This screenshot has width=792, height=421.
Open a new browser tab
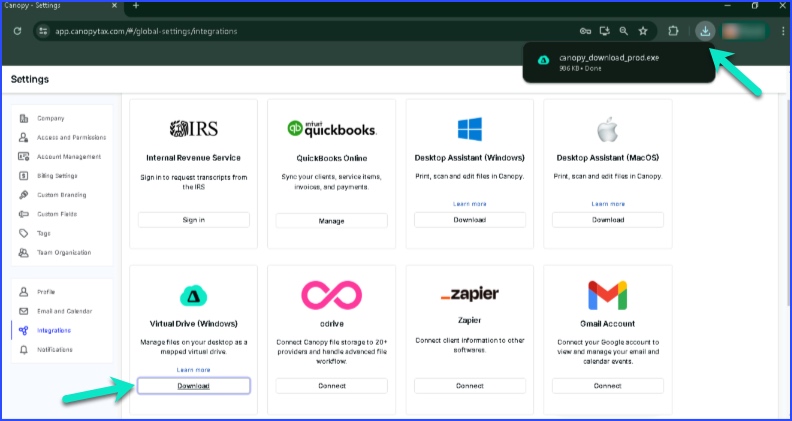pos(136,6)
